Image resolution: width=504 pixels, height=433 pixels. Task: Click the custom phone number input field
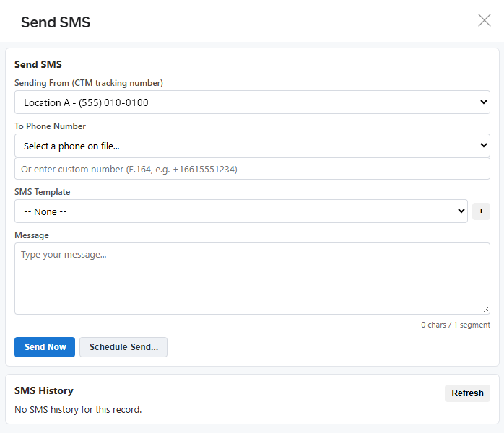point(252,169)
